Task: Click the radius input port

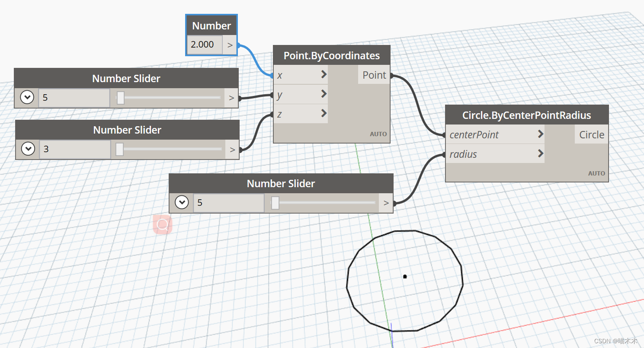Action: (495, 154)
